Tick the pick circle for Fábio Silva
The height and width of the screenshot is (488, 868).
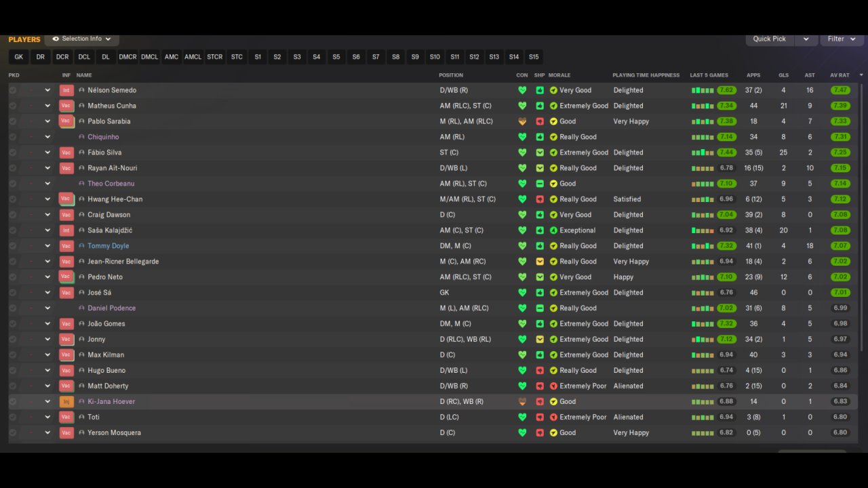click(13, 152)
